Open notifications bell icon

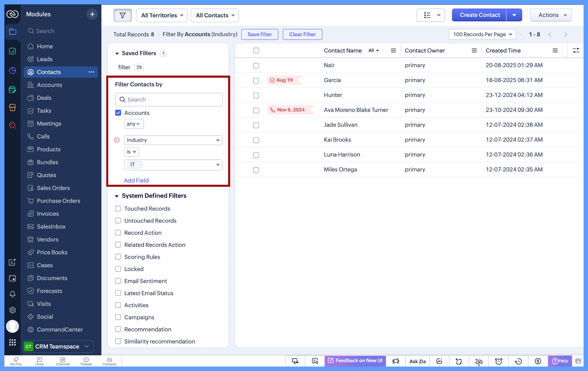click(x=12, y=294)
